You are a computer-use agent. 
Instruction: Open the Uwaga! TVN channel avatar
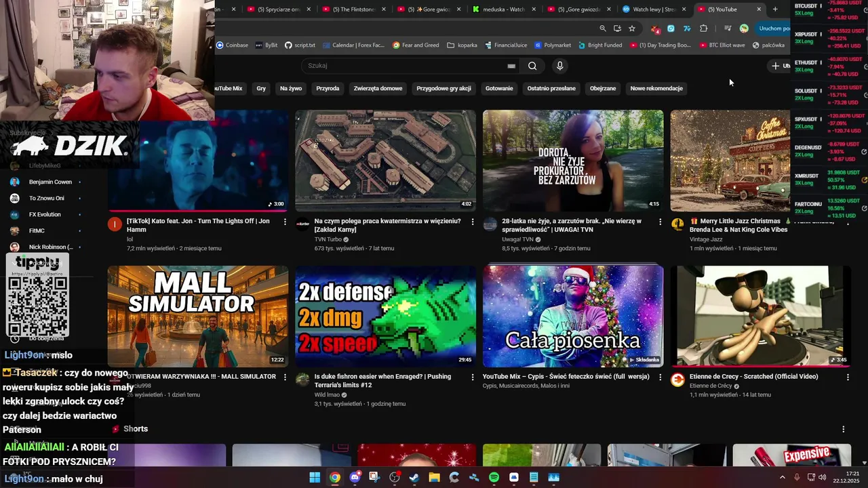coord(490,224)
